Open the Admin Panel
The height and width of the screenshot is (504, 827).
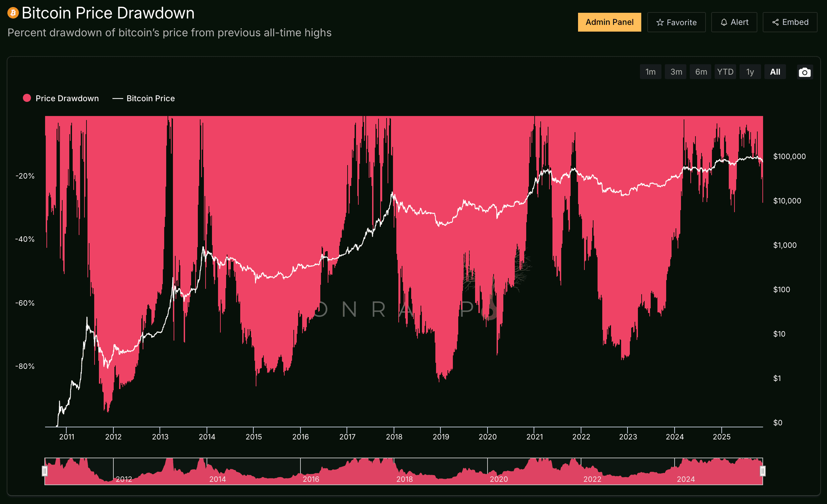click(609, 22)
